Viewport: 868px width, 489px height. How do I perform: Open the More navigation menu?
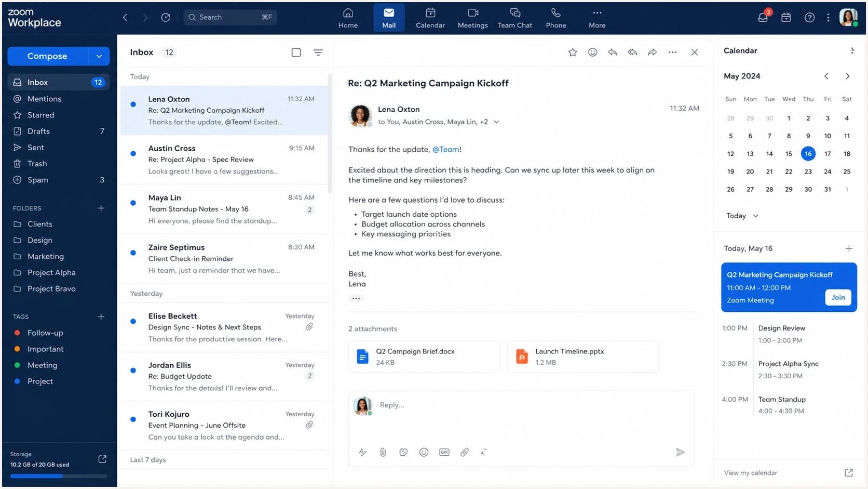(597, 18)
